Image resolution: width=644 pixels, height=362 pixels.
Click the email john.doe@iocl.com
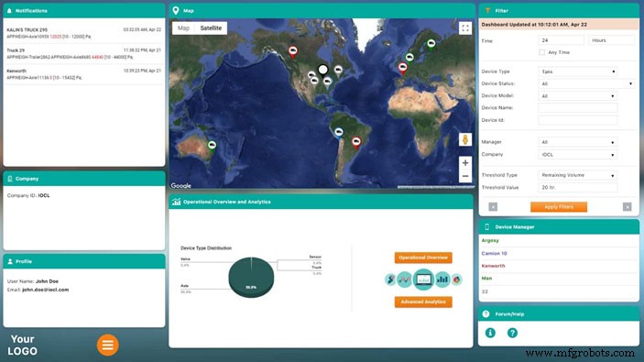(x=45, y=290)
